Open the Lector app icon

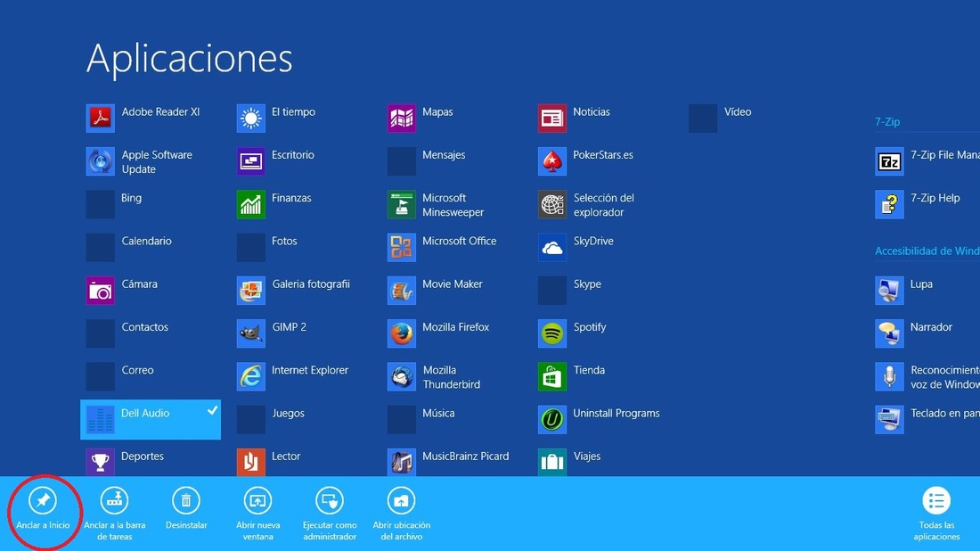pos(250,462)
